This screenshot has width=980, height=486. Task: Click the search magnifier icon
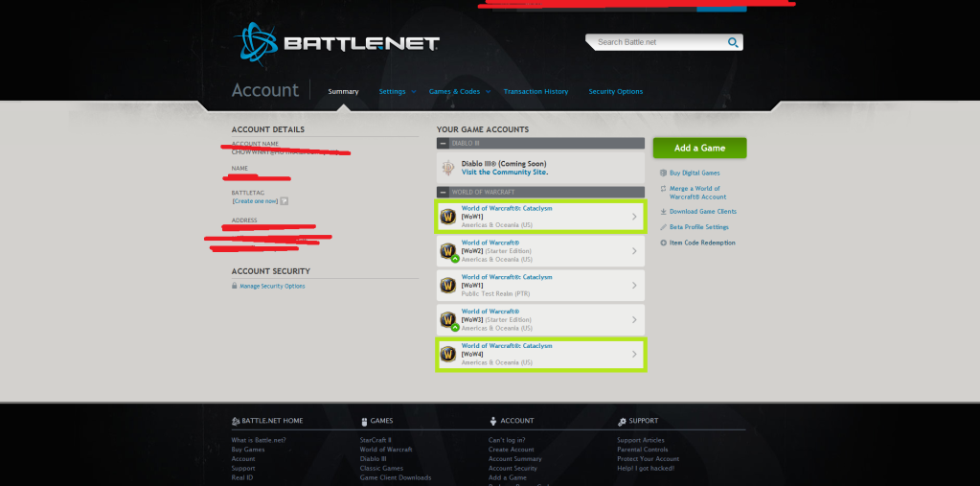[733, 42]
